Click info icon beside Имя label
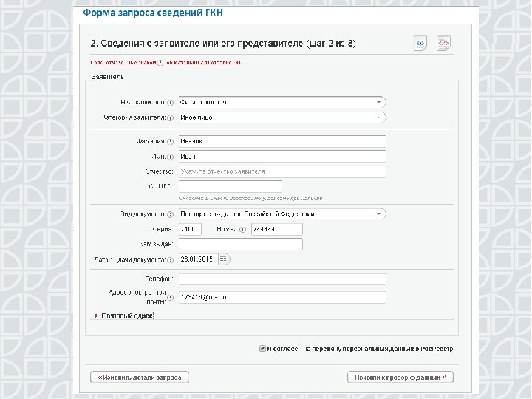This screenshot has width=532, height=399. (x=170, y=157)
